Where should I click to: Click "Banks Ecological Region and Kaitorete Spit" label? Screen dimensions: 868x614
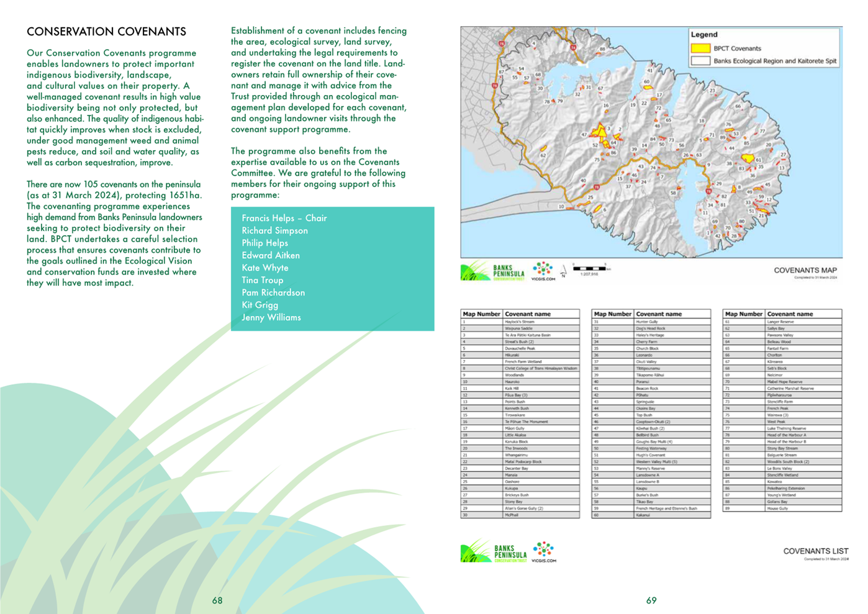(x=775, y=61)
